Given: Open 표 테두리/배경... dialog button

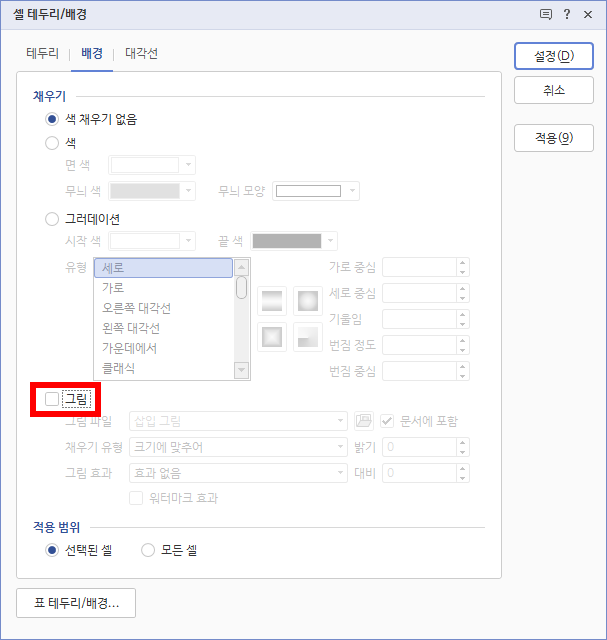Looking at the screenshot, I should click(76, 603).
